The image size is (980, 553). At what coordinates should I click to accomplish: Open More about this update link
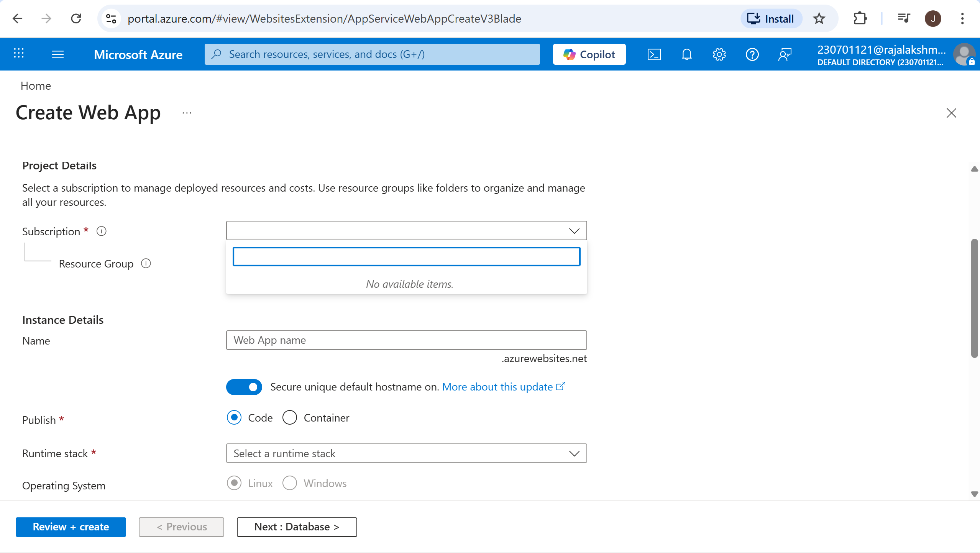(x=497, y=387)
